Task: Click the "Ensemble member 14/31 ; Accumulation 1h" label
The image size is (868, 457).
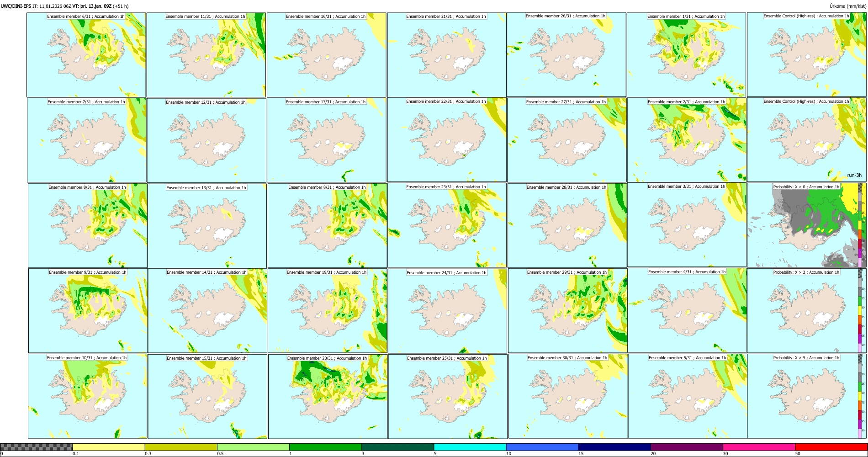Action: 206,272
